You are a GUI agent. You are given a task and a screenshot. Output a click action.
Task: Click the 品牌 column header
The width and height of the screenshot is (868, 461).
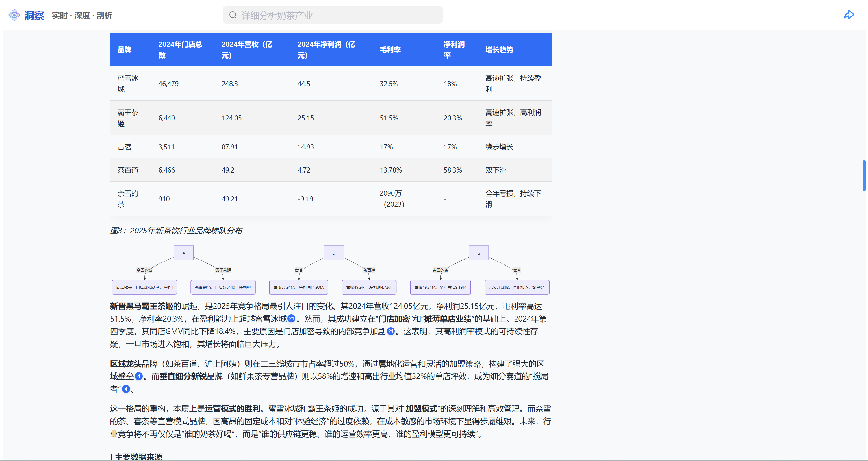[x=124, y=50]
